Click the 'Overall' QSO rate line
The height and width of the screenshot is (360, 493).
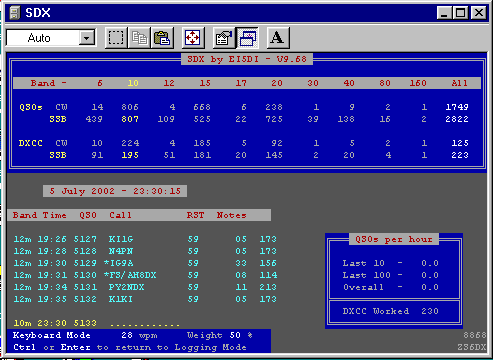click(x=391, y=287)
